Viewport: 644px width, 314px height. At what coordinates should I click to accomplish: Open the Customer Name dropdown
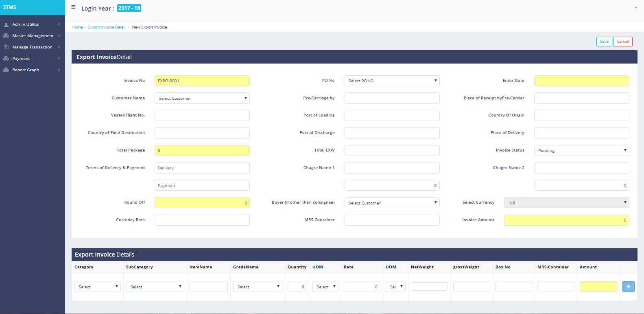coord(202,98)
